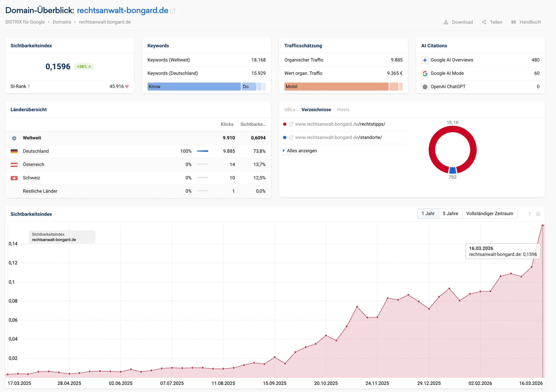Click Google AI Mode count 60
556x392 pixels.
pyautogui.click(x=537, y=73)
